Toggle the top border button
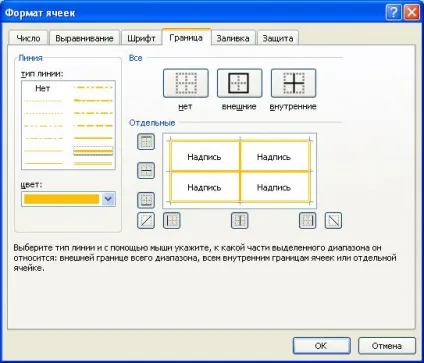This screenshot has width=424, height=363. tap(146, 142)
